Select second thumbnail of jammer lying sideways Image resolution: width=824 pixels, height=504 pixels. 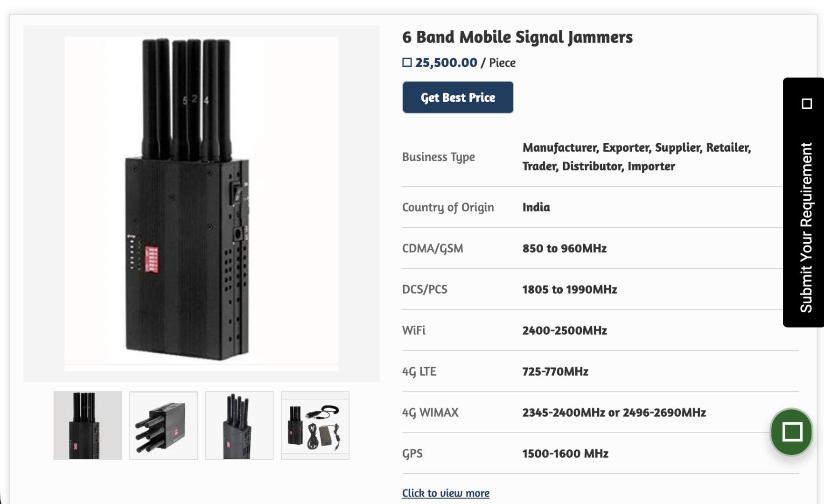click(x=163, y=425)
